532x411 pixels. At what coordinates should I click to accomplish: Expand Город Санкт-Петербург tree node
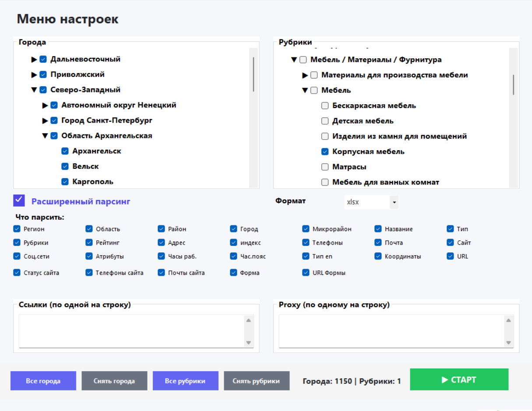[x=45, y=121]
